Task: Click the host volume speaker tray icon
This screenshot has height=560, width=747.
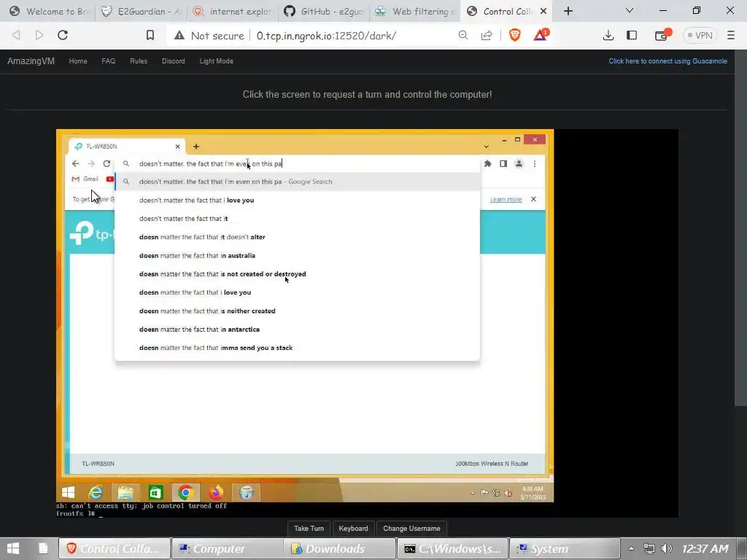Action: (667, 548)
